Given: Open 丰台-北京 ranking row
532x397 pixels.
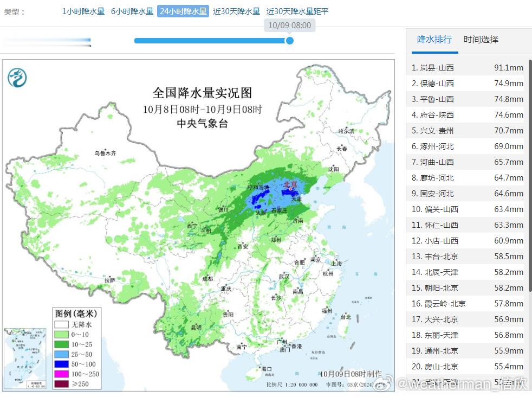Looking at the screenshot, I should pyautogui.click(x=467, y=257).
